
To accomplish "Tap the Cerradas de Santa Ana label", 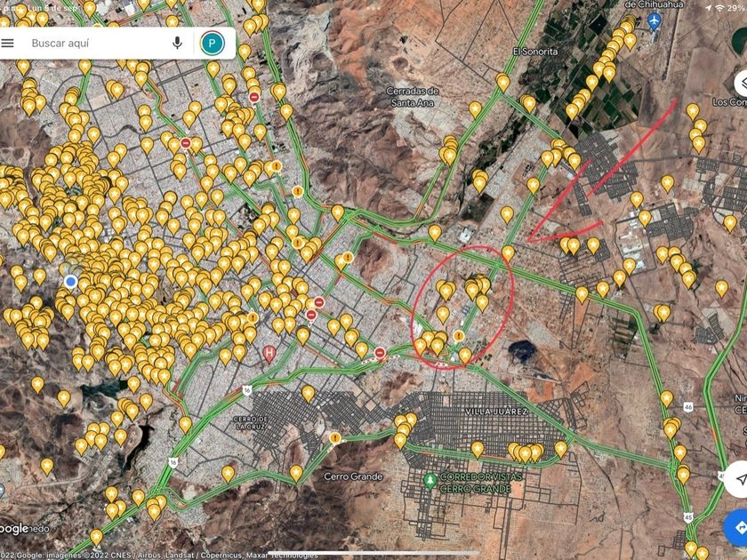I will 413,96.
